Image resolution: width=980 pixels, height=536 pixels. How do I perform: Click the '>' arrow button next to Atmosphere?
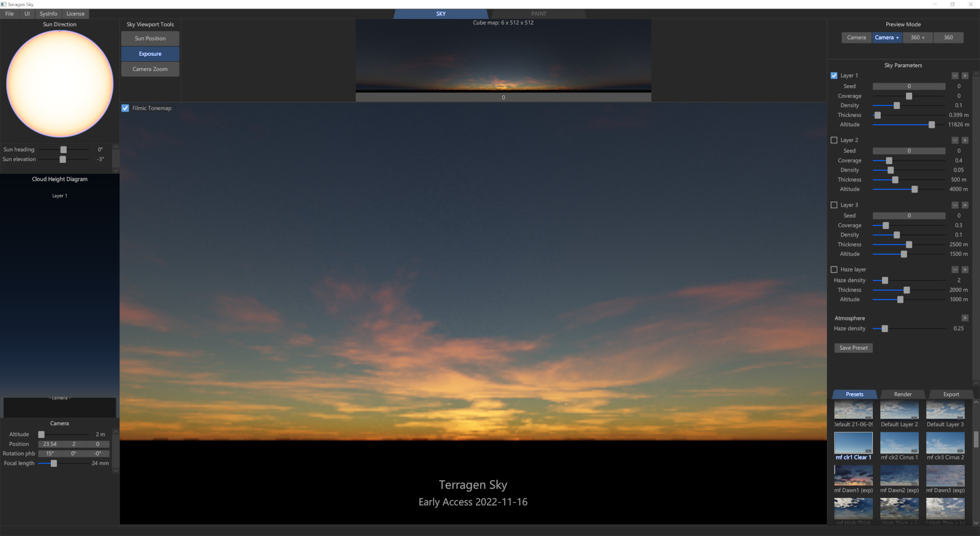click(x=965, y=318)
